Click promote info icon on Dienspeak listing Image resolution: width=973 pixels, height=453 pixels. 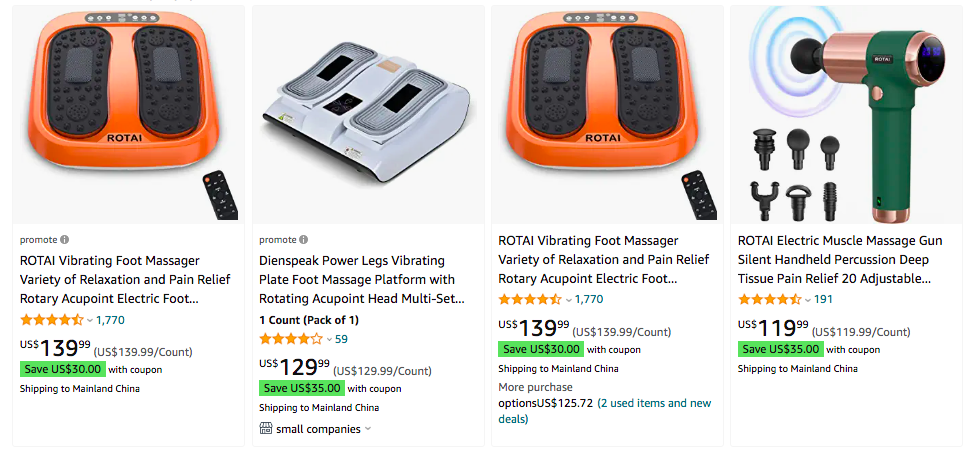[x=304, y=240]
